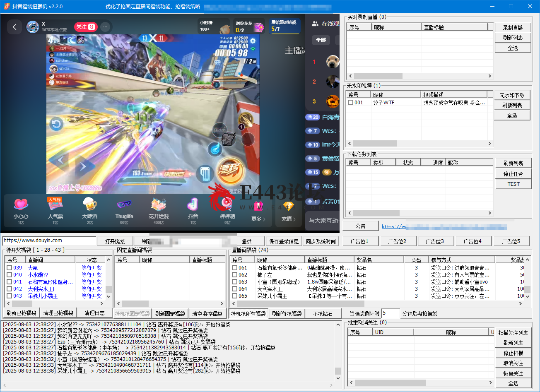Click the URL field showing https://www.douyin.com
This screenshot has height=392, width=540.
click(x=49, y=240)
